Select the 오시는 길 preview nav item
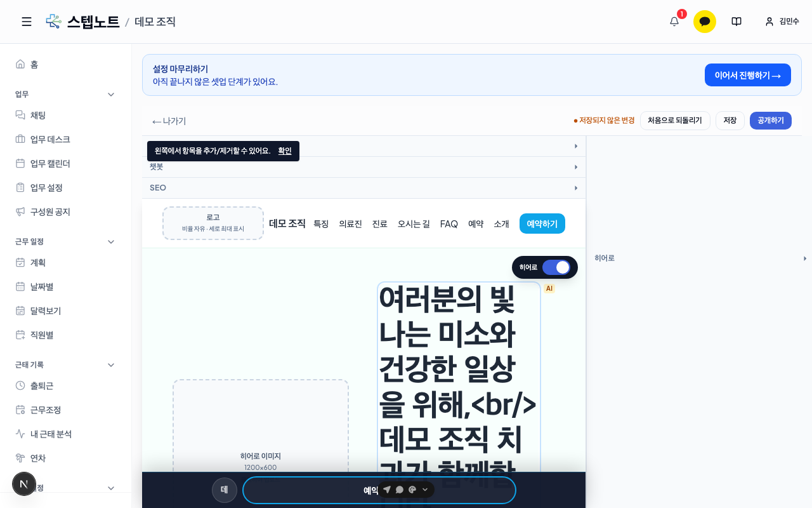This screenshot has height=508, width=812. [x=414, y=224]
